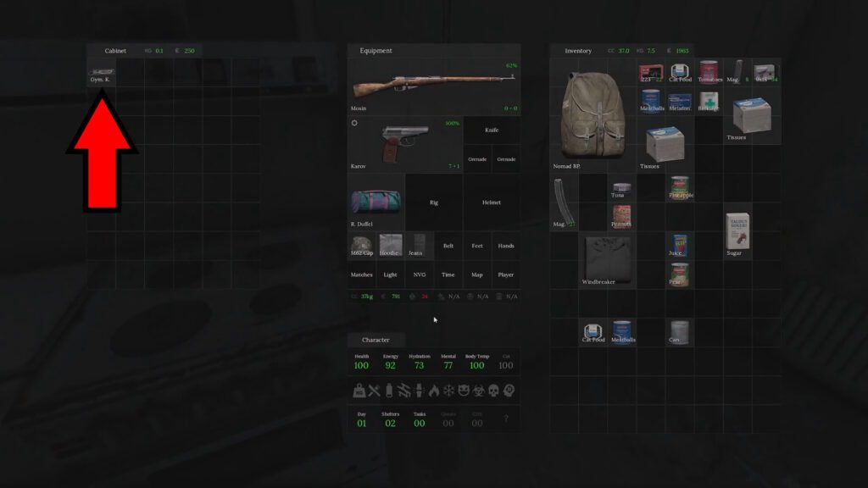Pick the Tomatoes can in inventory

pyautogui.click(x=709, y=73)
